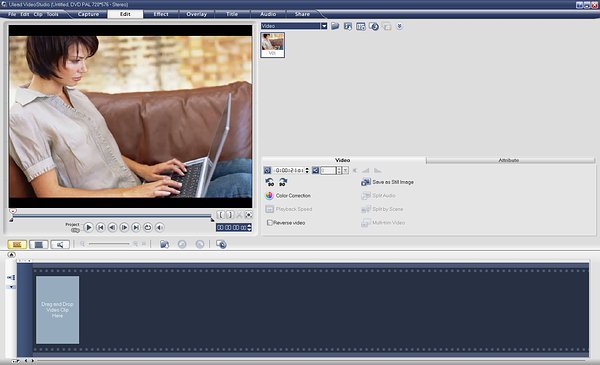Open Multi-trim Video
The image size is (600, 365).
tap(383, 223)
